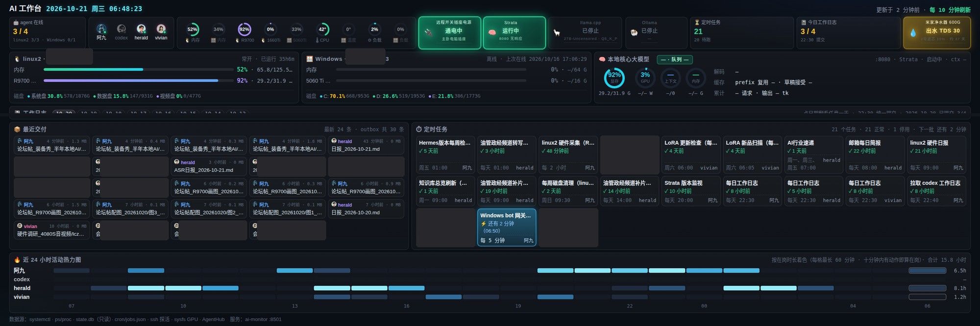Viewport: 980px width, 326px height.
Task: Open the Strata 版本监视 task card
Action: point(691,191)
